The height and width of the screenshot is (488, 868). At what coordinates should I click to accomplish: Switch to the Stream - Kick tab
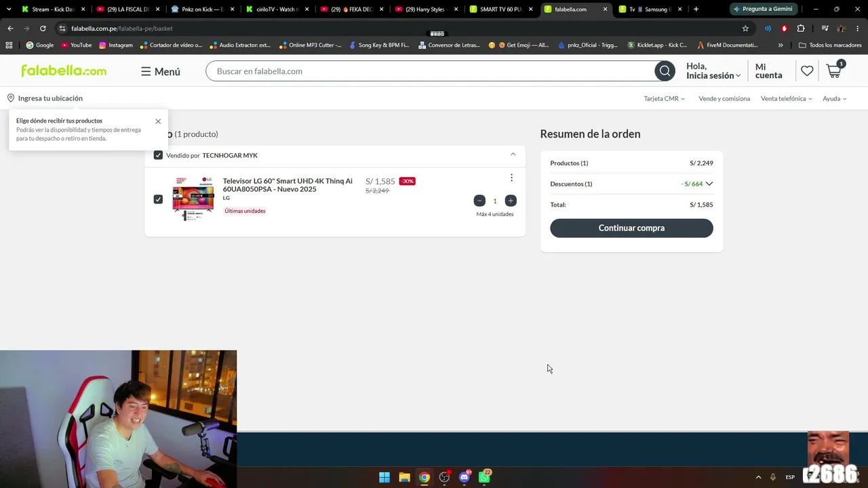click(53, 9)
